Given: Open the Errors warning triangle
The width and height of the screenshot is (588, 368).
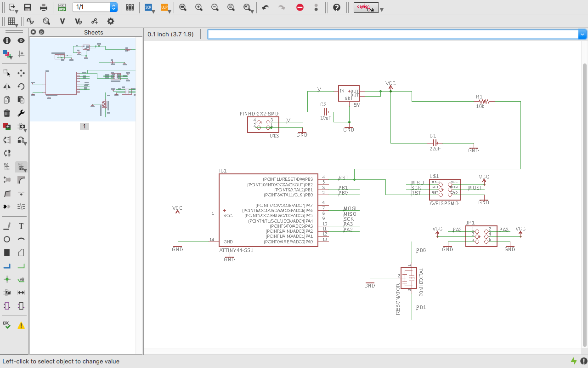Looking at the screenshot, I should (21, 325).
